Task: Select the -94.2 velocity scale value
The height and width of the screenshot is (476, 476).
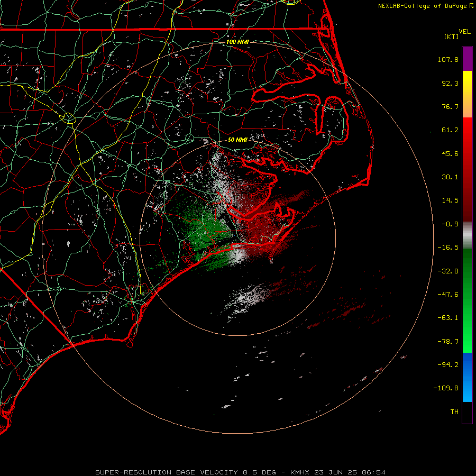Action: tap(448, 364)
